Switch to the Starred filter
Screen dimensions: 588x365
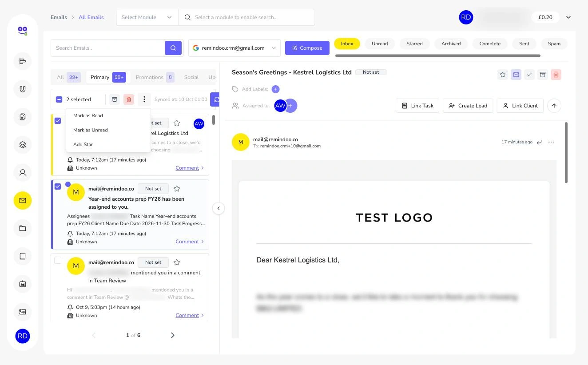[414, 44]
